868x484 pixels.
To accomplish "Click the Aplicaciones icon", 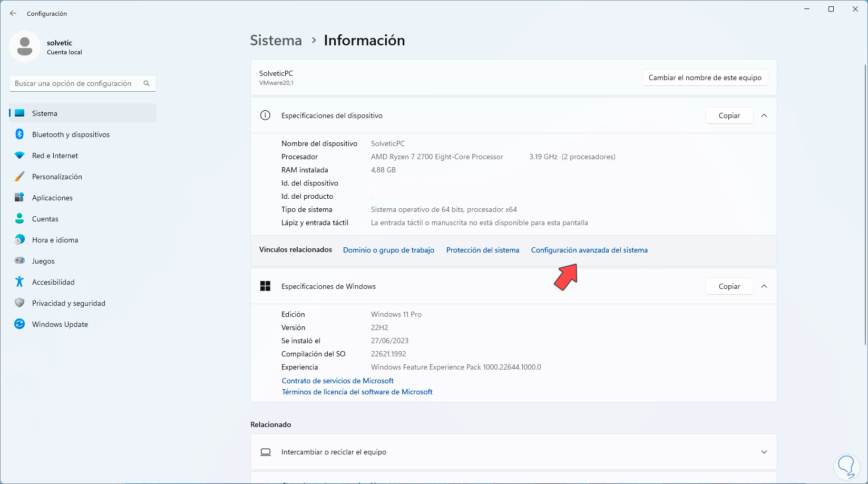I will click(19, 198).
